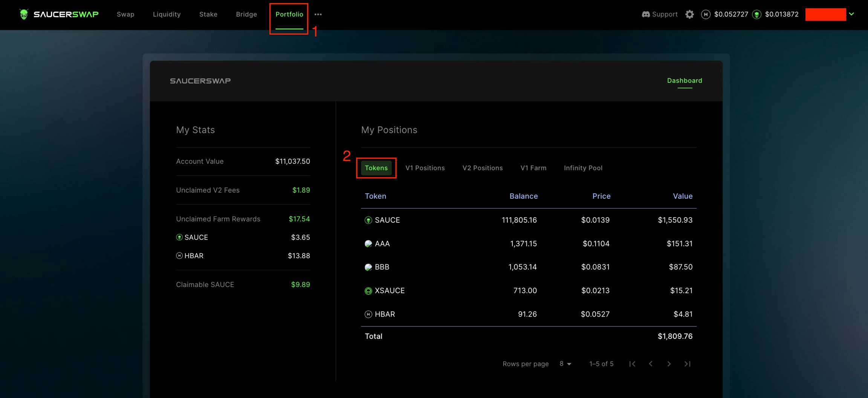Click the SAUCERSWAP header wordmark

(x=66, y=14)
